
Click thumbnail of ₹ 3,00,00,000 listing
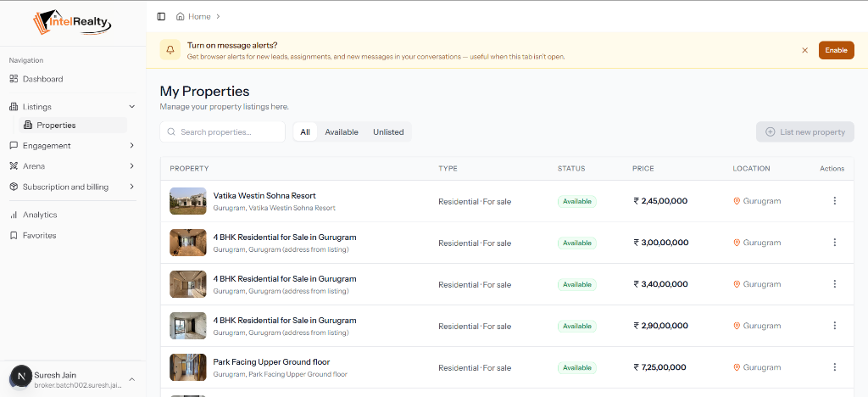point(188,243)
